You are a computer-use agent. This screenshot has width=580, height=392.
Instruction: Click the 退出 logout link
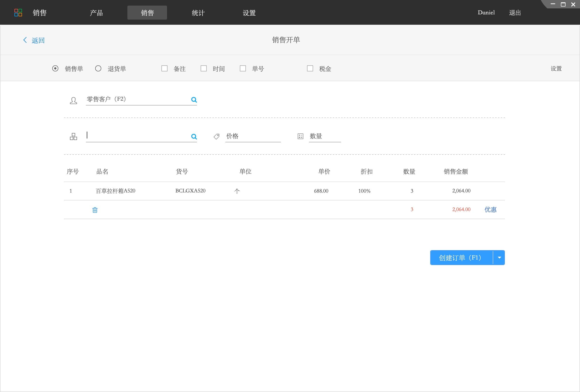point(515,13)
